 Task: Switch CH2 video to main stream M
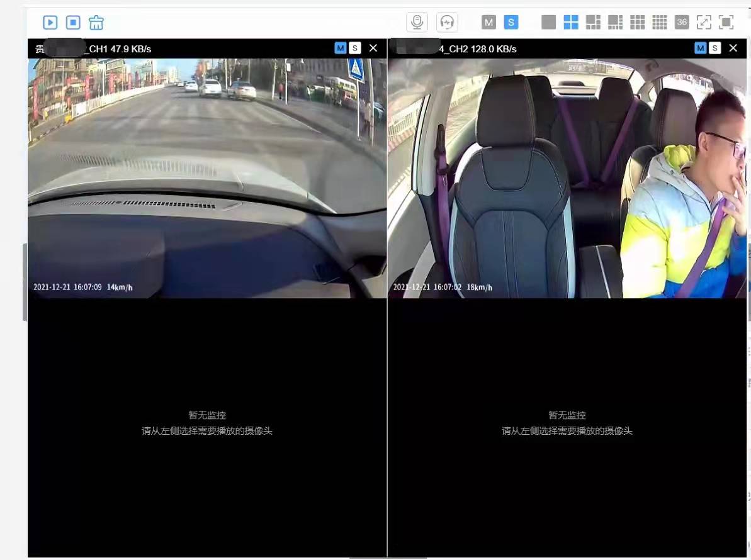pos(699,48)
